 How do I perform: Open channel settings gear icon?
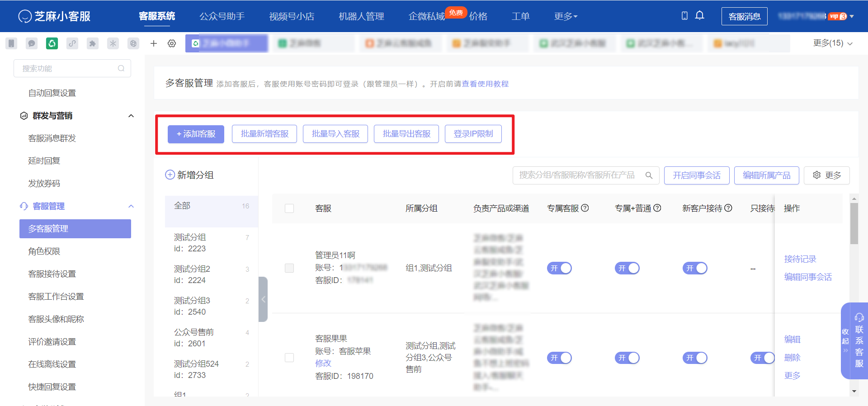(172, 43)
